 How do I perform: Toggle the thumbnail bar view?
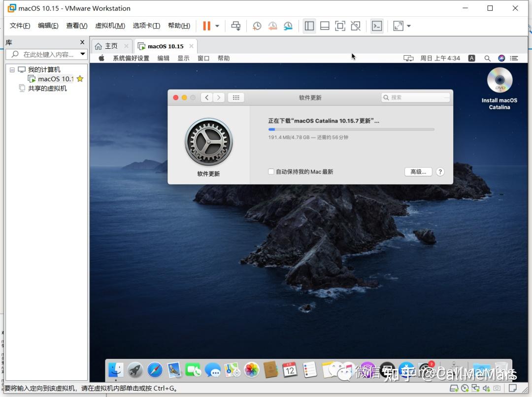point(325,26)
